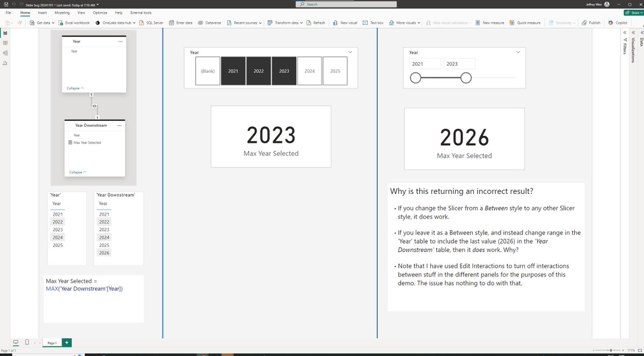The width and height of the screenshot is (644, 356).
Task: Deselect the 2023 slicer tile
Action: click(284, 71)
